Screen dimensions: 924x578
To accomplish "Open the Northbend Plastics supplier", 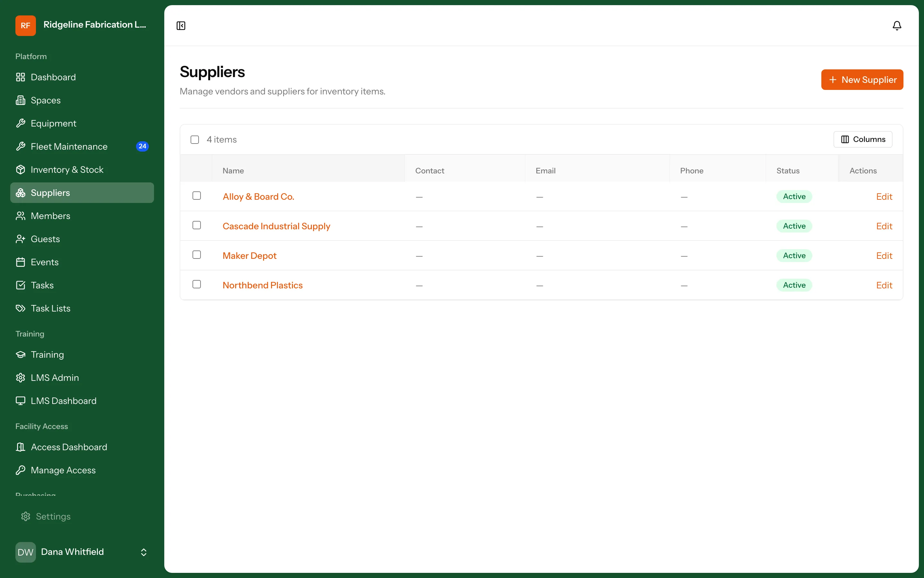I will click(x=263, y=285).
